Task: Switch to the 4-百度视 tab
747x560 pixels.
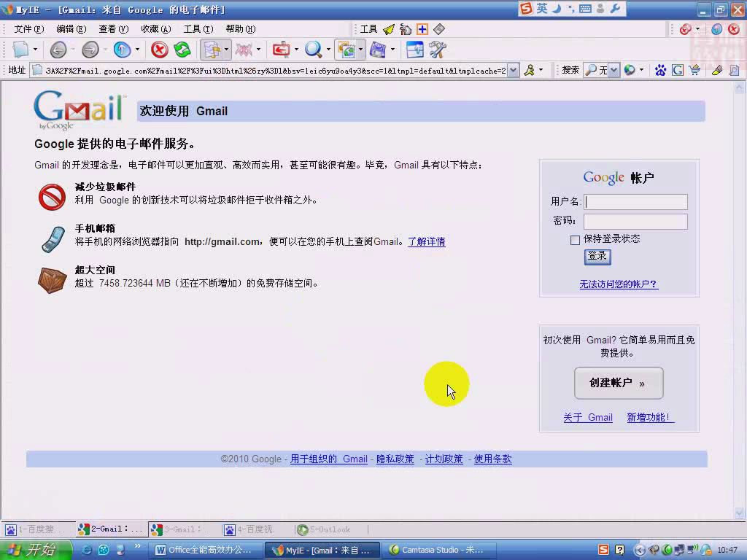Action: [x=256, y=529]
